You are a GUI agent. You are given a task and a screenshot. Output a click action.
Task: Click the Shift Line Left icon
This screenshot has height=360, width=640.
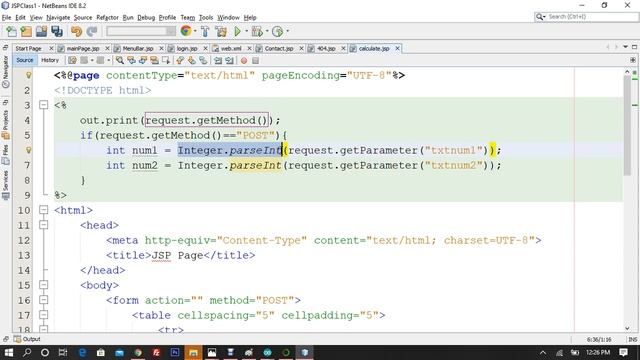(x=218, y=60)
